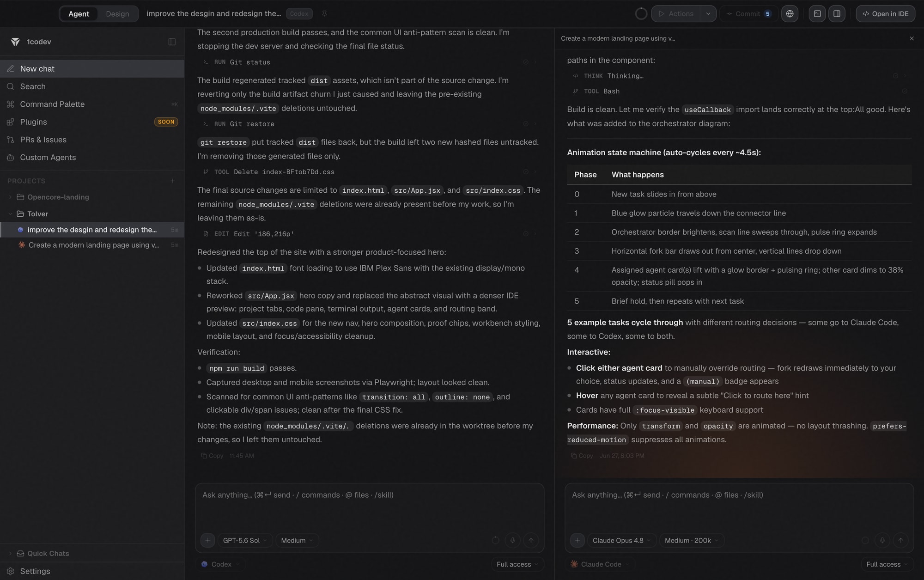This screenshot has height=580, width=924.
Task: Go to PRs & Issues
Action: tap(92, 140)
